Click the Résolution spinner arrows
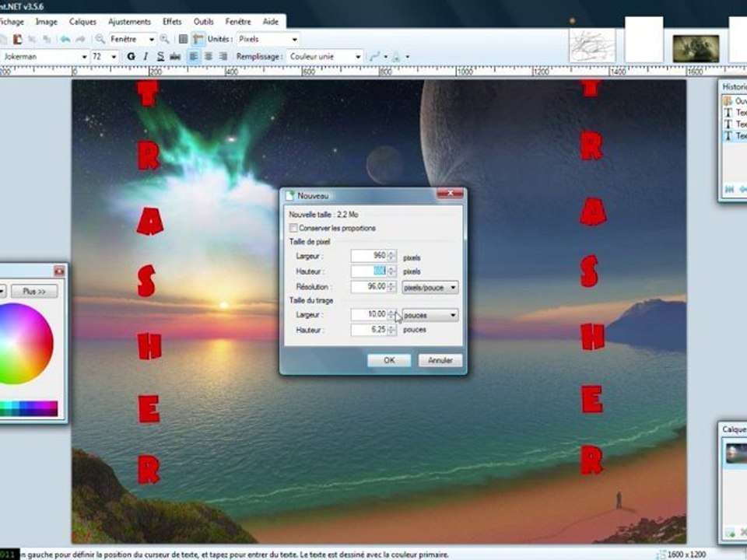The width and height of the screenshot is (747, 560). click(x=391, y=287)
